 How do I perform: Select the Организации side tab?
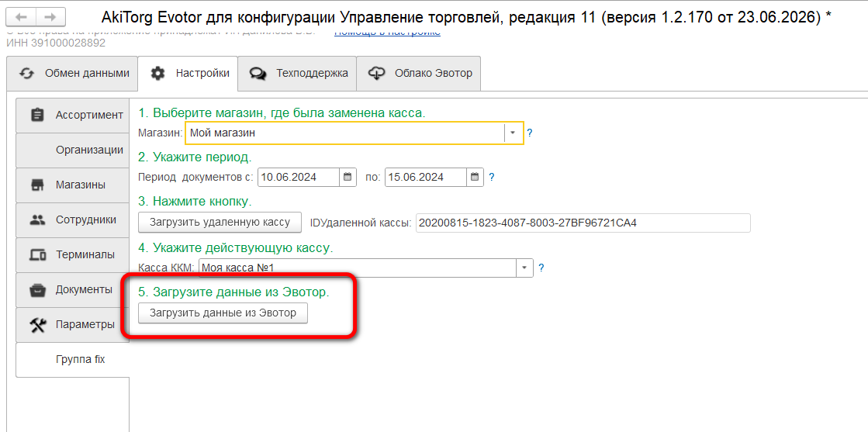pos(72,150)
